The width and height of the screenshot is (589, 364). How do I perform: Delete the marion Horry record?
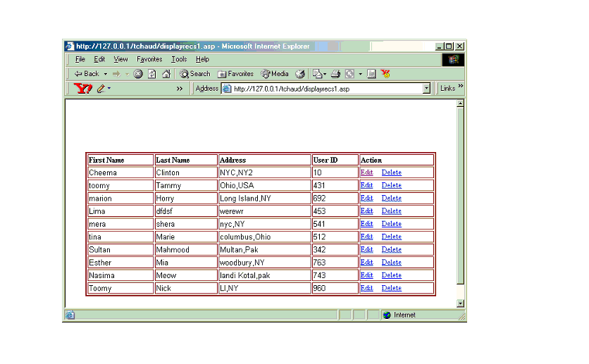click(x=392, y=198)
